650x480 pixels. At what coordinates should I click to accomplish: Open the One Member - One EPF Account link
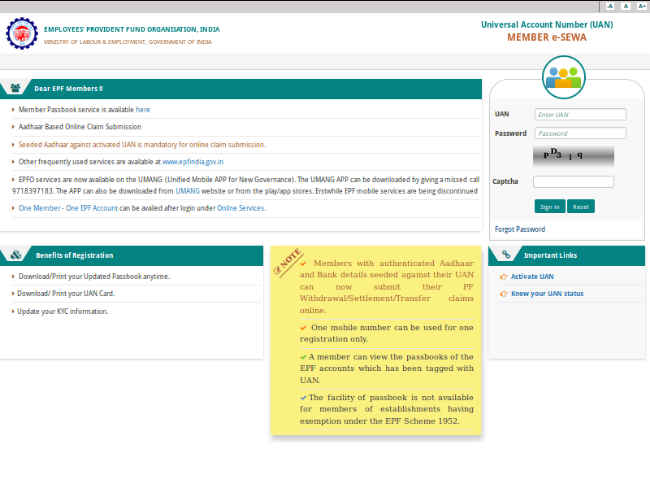point(66,208)
